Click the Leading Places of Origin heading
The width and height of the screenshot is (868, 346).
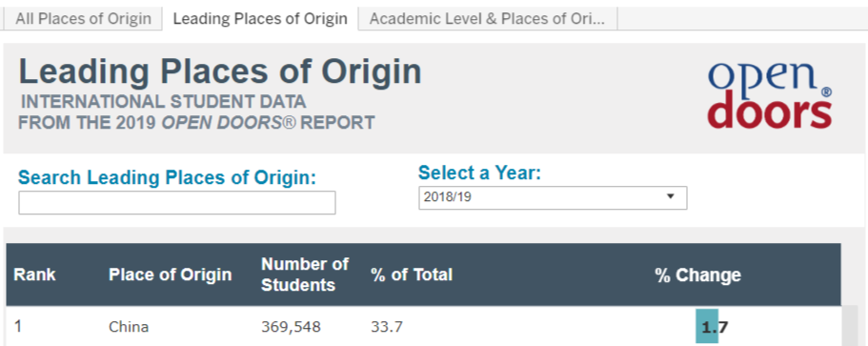point(220,72)
